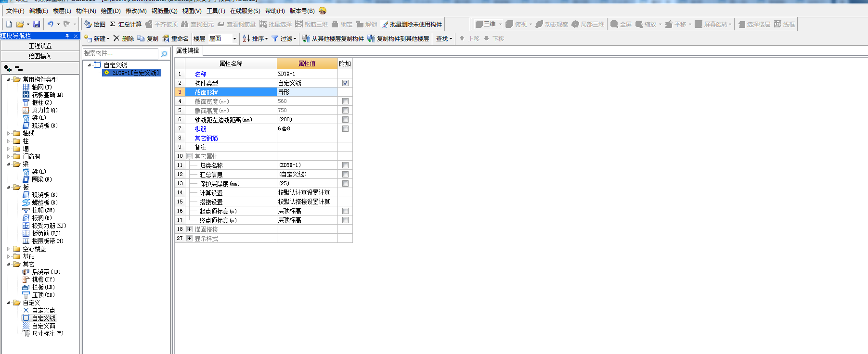Click the helmet mascot icon in menu bar
This screenshot has width=868, height=354.
click(x=323, y=11)
